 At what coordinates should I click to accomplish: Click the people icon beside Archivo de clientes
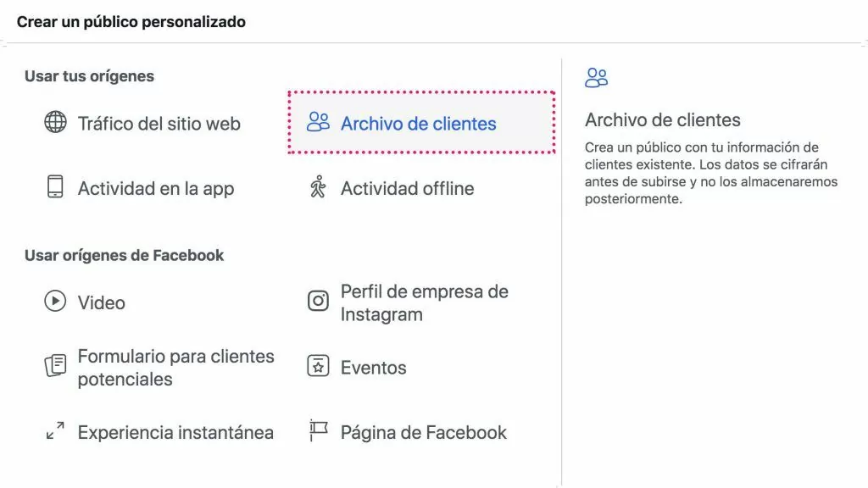pyautogui.click(x=318, y=122)
